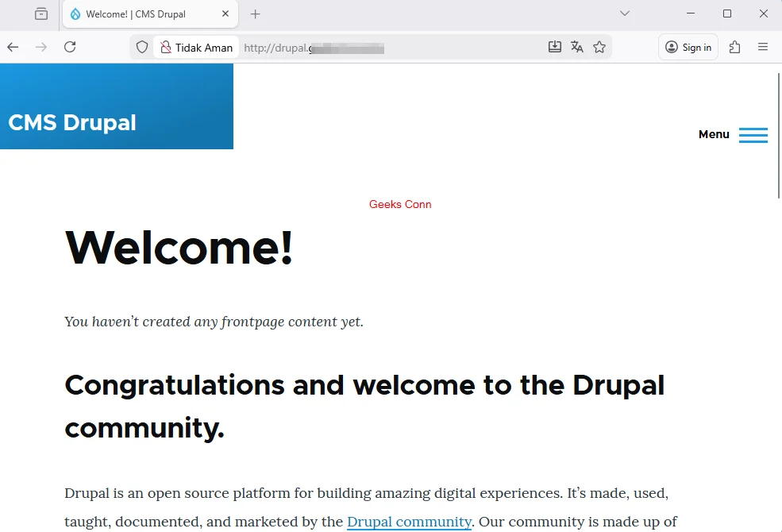The width and height of the screenshot is (782, 532).
Task: Select the translate page icon
Action: (x=576, y=47)
